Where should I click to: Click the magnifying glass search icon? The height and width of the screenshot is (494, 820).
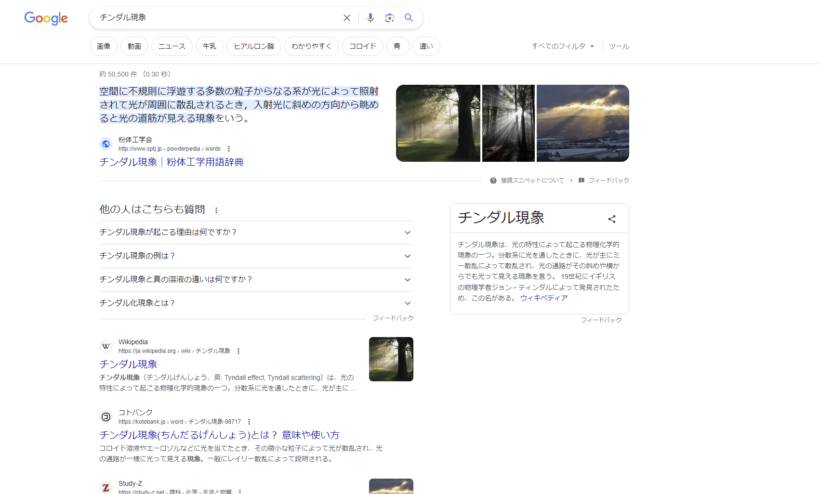pos(408,18)
